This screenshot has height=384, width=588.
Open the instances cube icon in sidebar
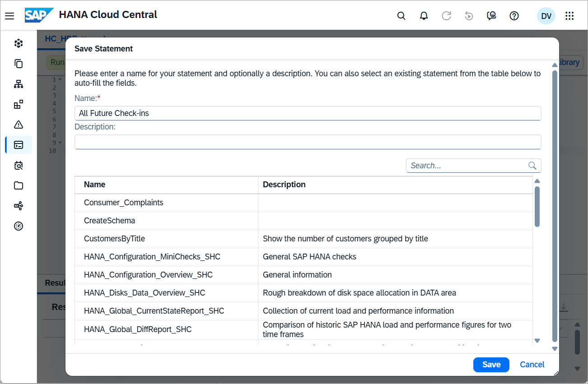click(x=19, y=43)
